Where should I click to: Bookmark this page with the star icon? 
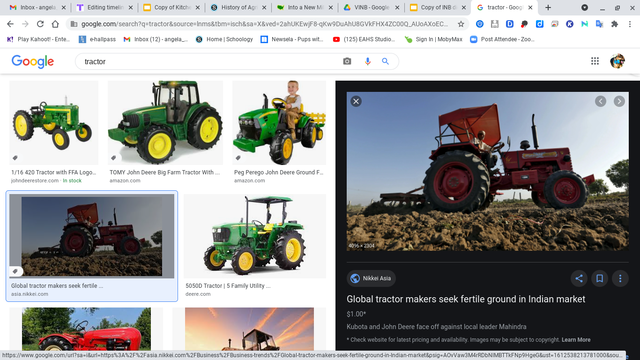461,24
